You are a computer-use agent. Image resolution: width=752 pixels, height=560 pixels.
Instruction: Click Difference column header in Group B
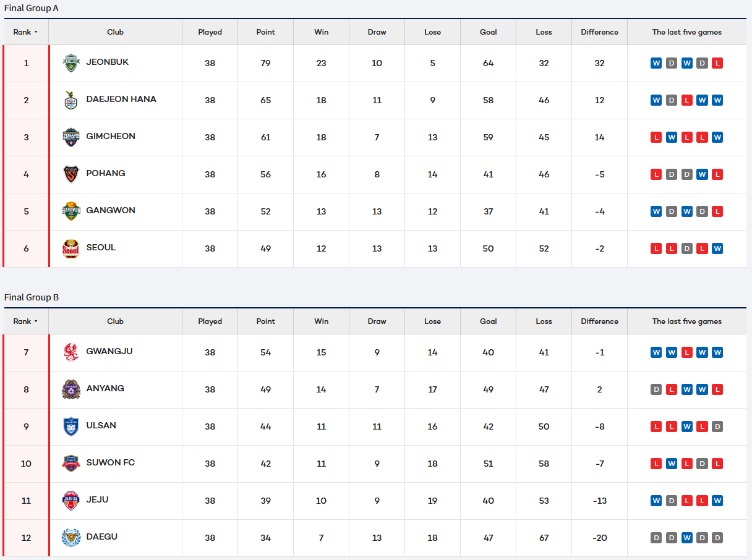pyautogui.click(x=599, y=321)
